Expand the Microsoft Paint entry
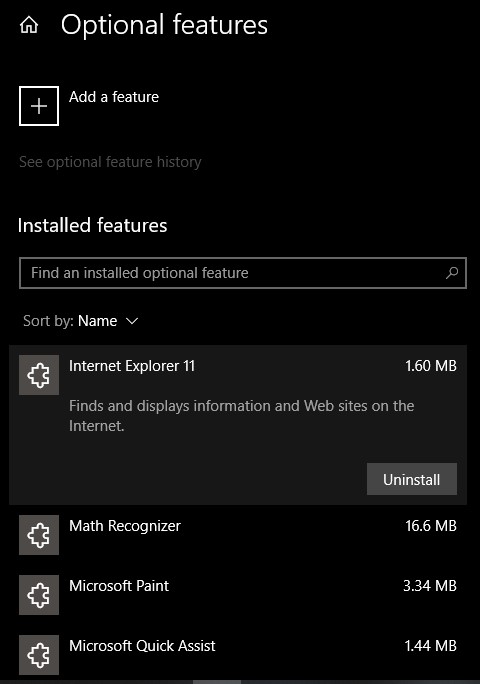This screenshot has width=480, height=684. [238, 595]
